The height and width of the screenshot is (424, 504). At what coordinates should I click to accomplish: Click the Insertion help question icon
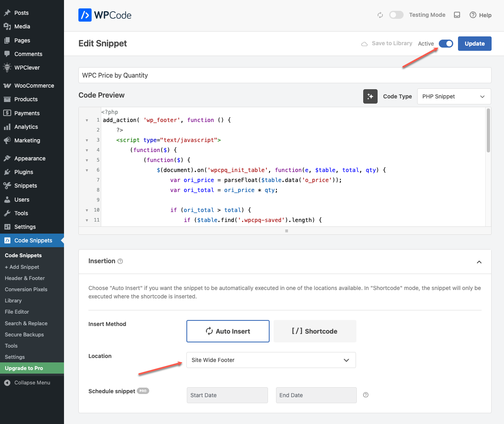[120, 261]
